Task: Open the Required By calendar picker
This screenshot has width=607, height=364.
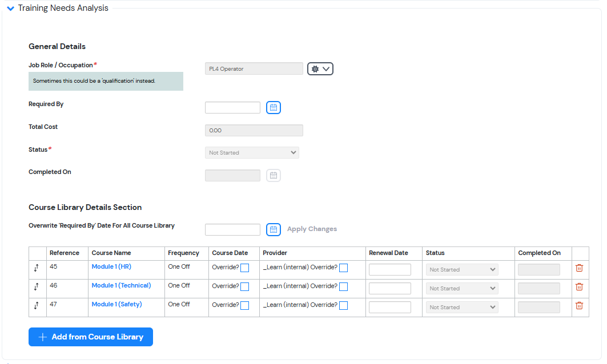Action: (x=274, y=107)
